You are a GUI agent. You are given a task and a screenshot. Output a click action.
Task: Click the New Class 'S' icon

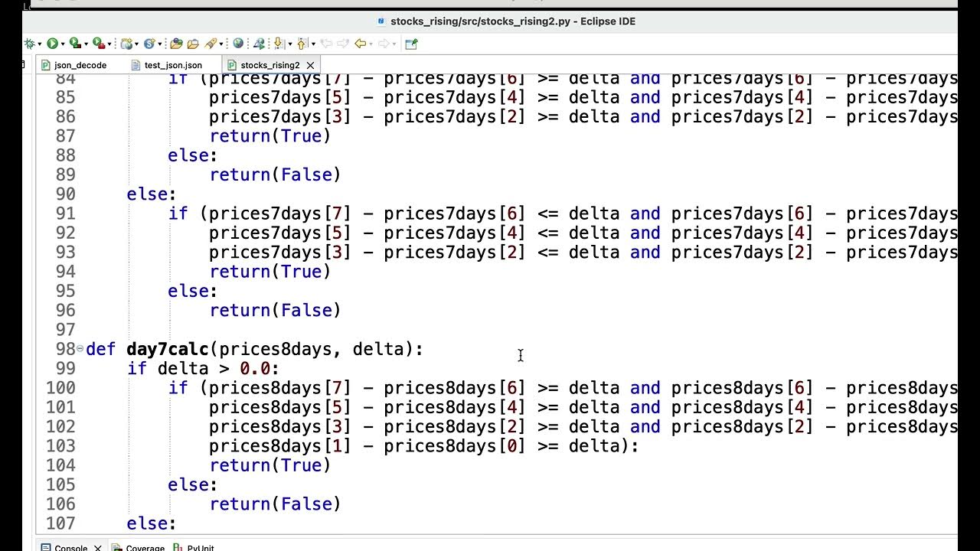click(149, 44)
